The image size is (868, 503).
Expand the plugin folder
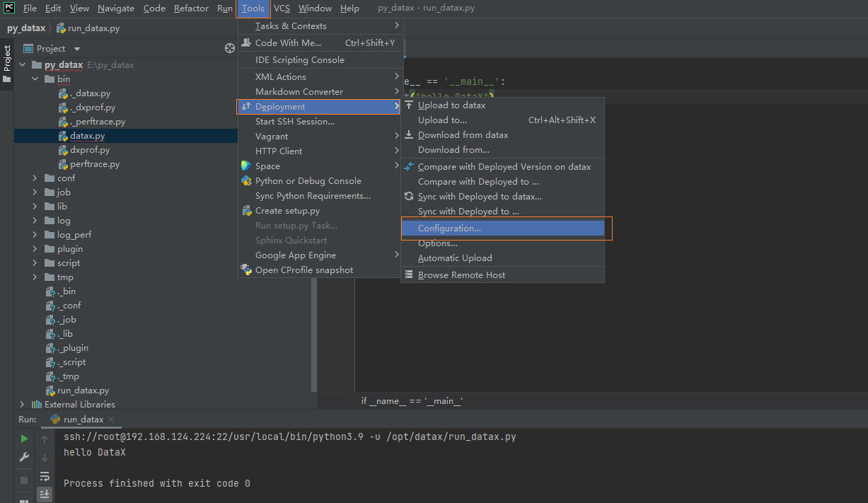(35, 248)
